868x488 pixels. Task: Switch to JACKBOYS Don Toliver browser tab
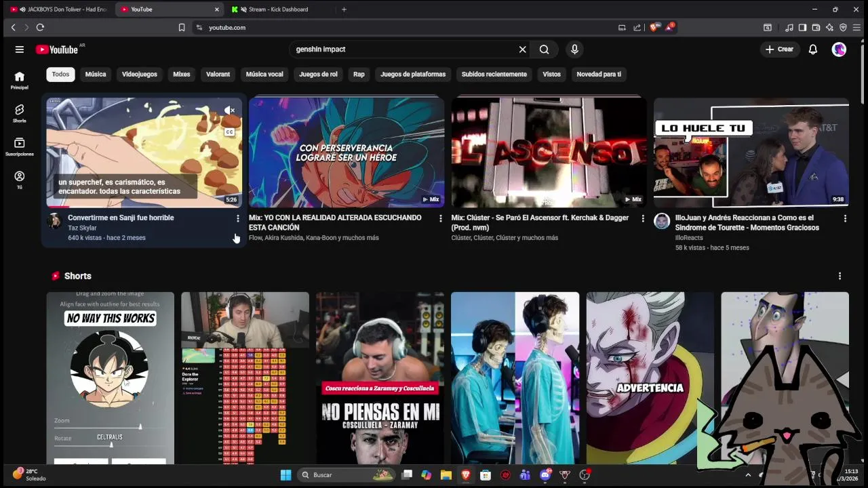coord(59,9)
